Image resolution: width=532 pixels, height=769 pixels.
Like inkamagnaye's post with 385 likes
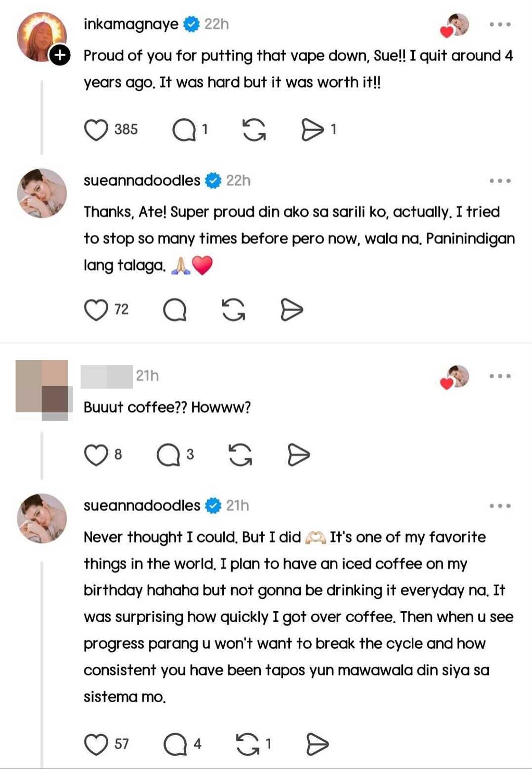(x=96, y=130)
